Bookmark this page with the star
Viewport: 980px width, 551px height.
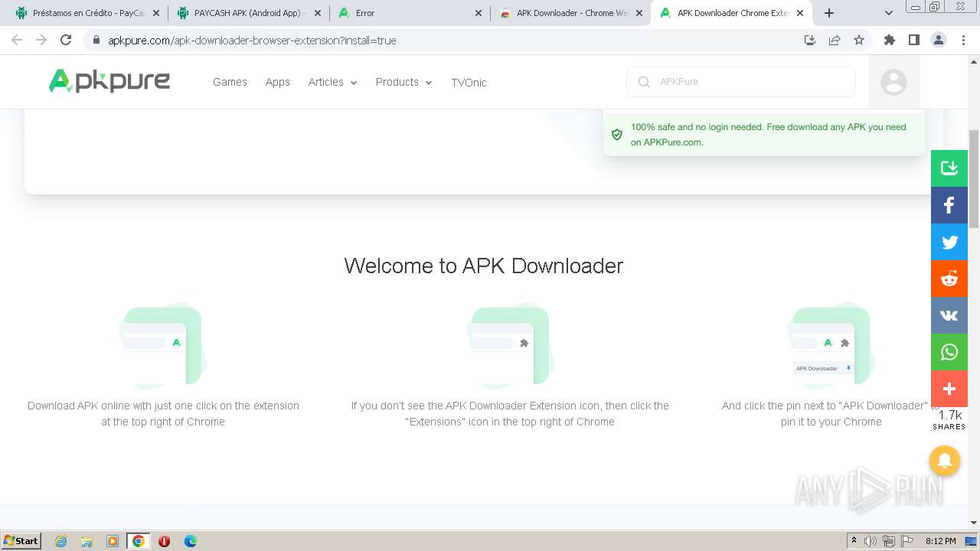click(859, 40)
